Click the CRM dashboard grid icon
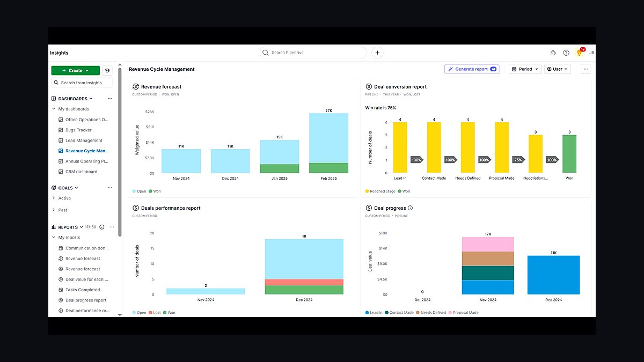Image resolution: width=644 pixels, height=362 pixels. click(61, 172)
